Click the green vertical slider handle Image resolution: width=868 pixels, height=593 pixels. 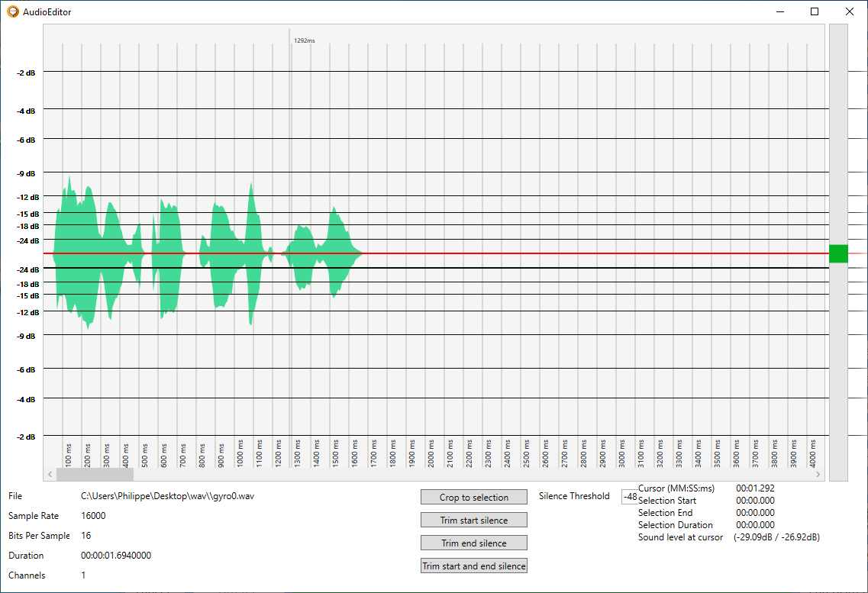838,254
